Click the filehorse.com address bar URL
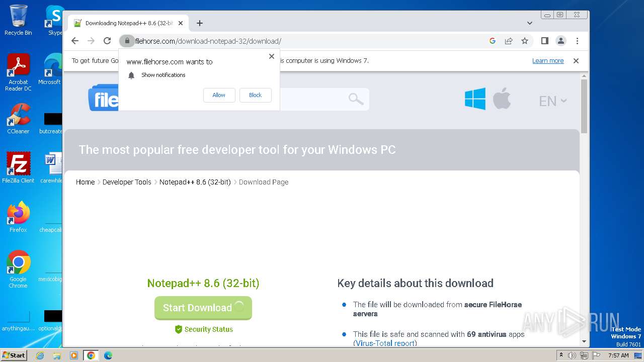The width and height of the screenshot is (644, 362). coord(208,41)
